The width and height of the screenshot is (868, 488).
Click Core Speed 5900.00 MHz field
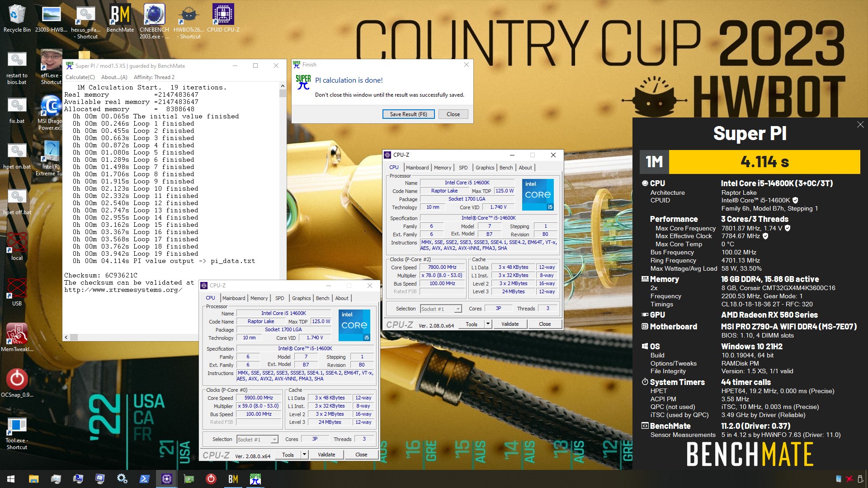click(x=259, y=398)
